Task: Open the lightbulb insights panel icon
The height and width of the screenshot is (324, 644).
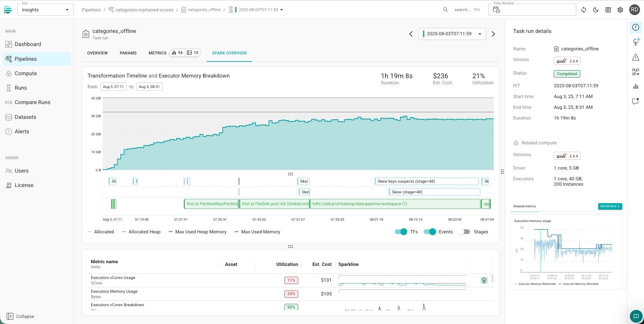Action: click(636, 42)
